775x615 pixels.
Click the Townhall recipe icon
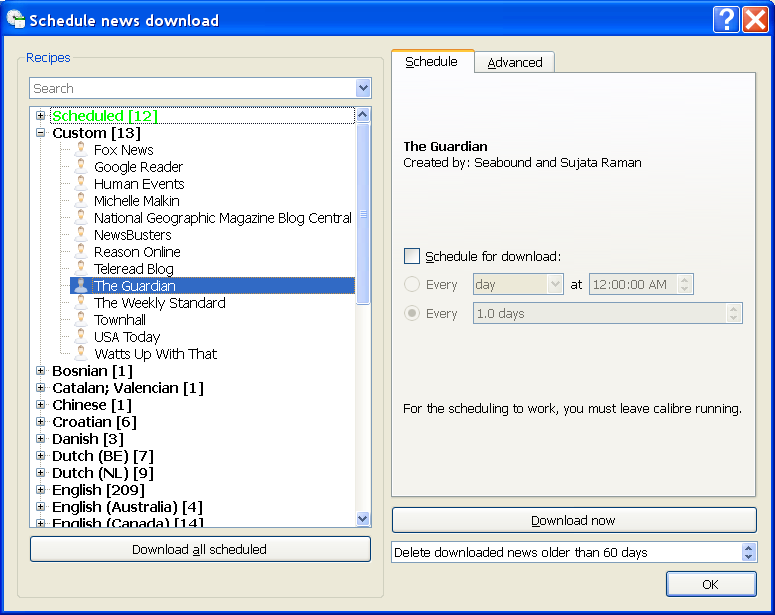coord(81,319)
